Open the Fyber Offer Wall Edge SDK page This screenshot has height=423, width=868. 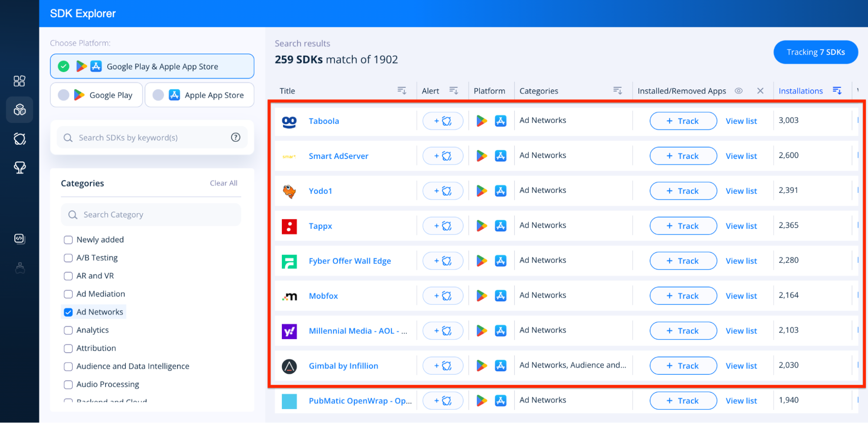[350, 261]
